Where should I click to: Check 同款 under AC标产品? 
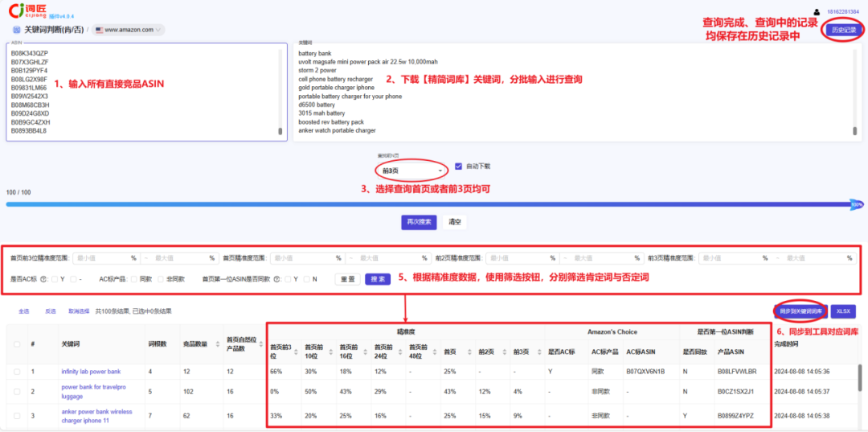pos(134,279)
